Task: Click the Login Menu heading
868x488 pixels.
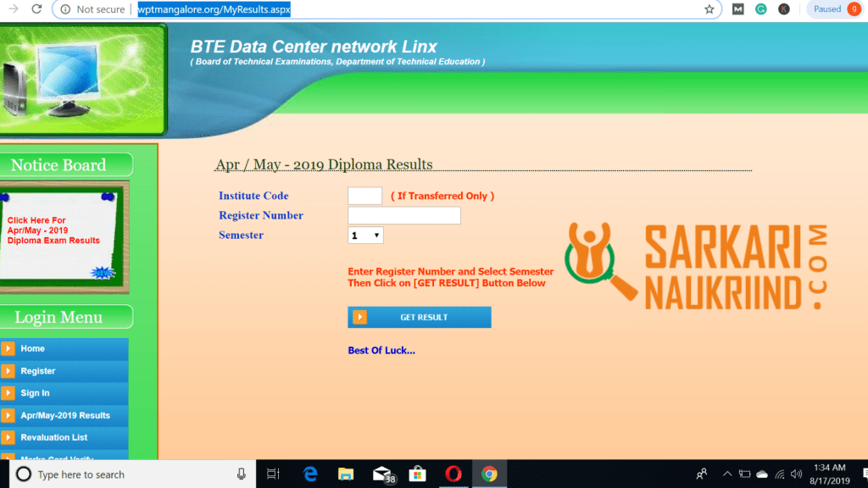Action: click(58, 317)
